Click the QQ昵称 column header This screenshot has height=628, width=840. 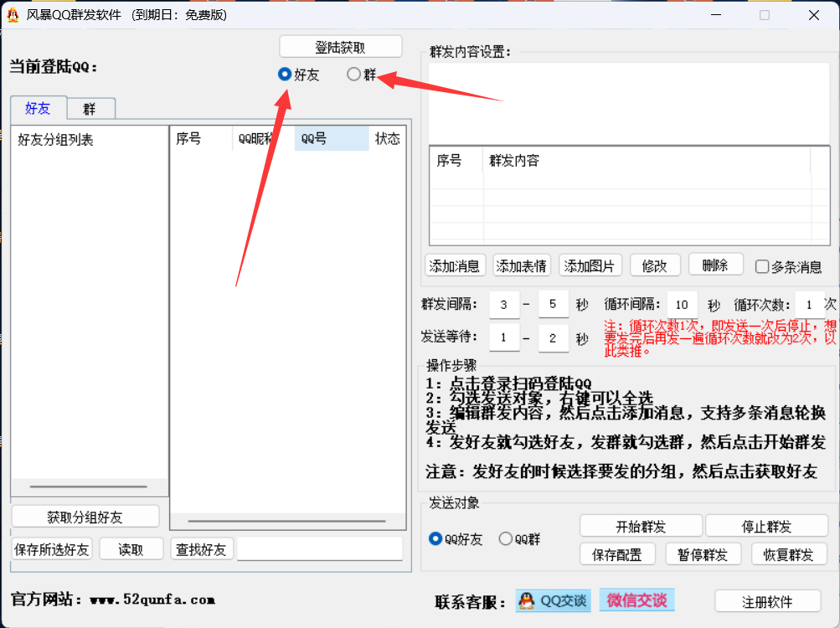264,139
